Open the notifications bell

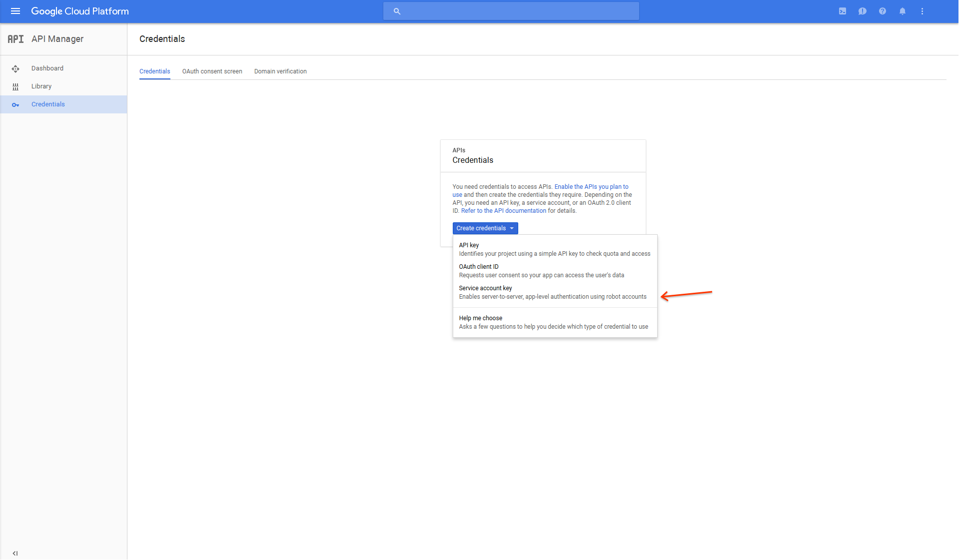[903, 11]
